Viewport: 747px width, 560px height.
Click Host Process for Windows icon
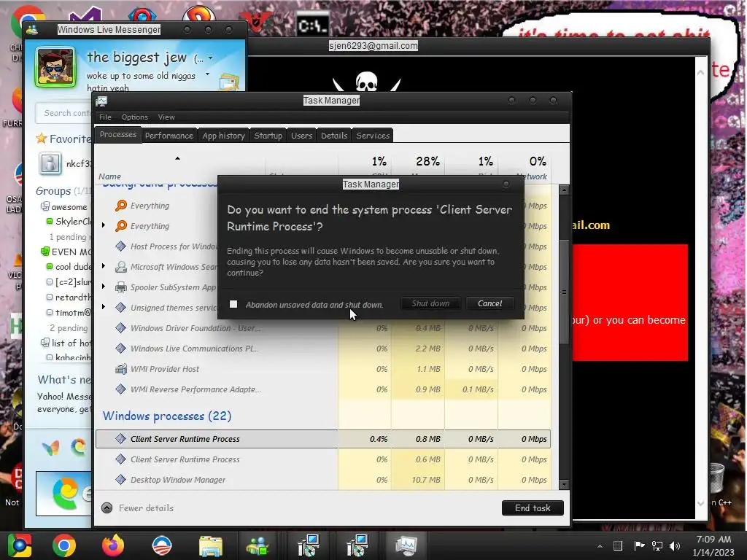(x=121, y=246)
